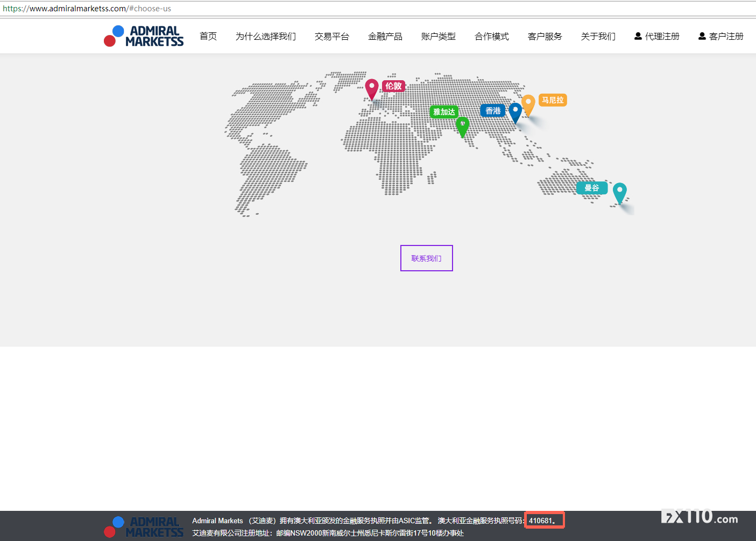This screenshot has width=756, height=541.
Task: Click the 客户注册 link
Action: tap(726, 36)
